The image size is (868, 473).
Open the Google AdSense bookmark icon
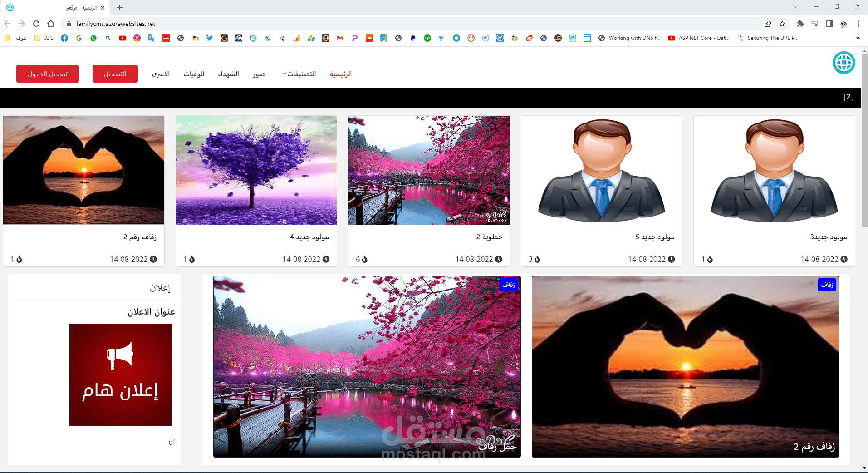coord(311,38)
